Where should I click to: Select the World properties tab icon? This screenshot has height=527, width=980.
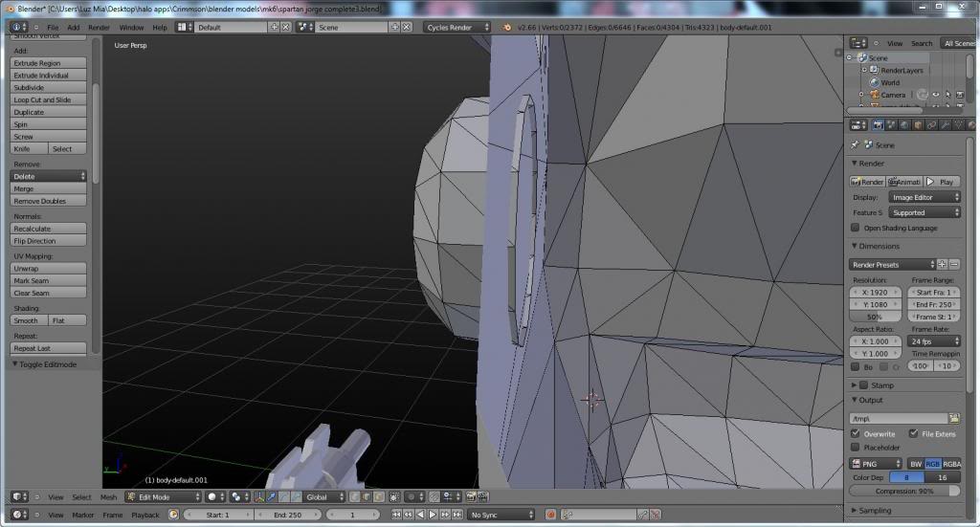coord(904,125)
